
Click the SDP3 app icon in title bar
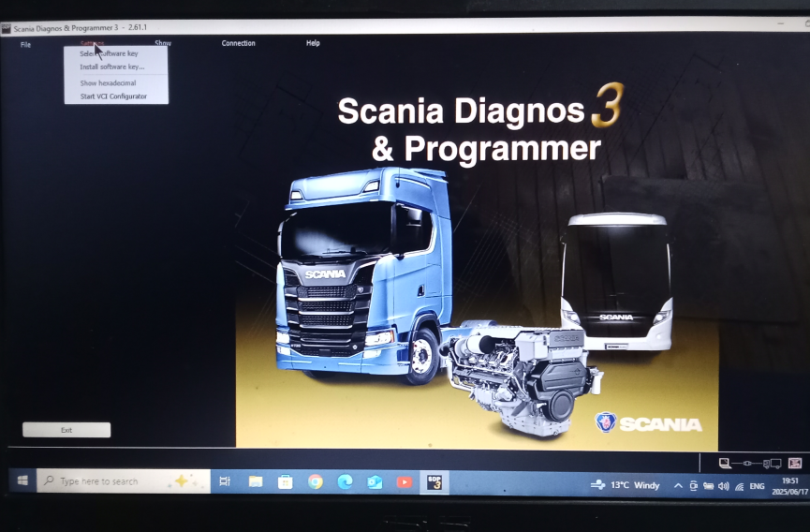(x=7, y=28)
